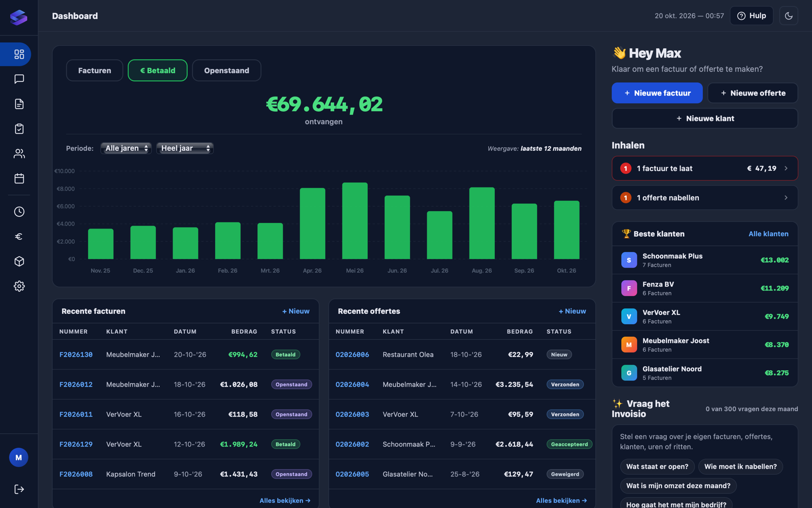Open the products box sidebar icon
812x508 pixels.
pos(19,262)
